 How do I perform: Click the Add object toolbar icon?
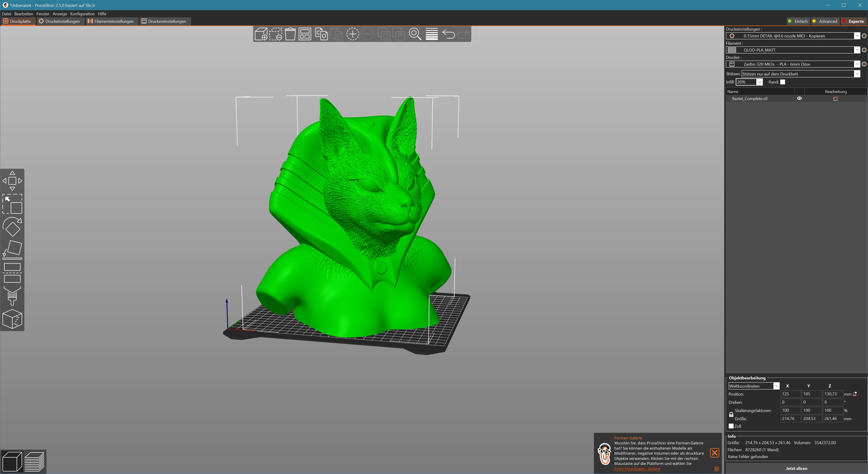coord(261,34)
